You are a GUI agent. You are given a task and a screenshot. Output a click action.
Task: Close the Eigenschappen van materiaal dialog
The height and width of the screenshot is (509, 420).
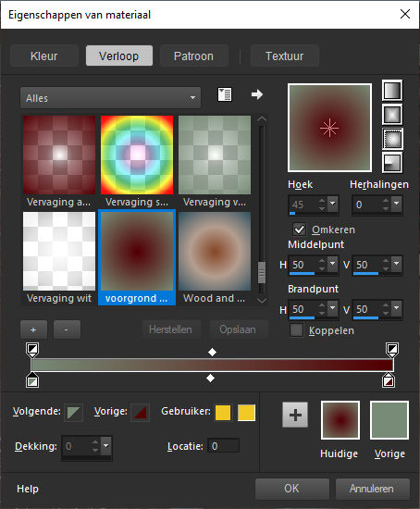(x=405, y=14)
